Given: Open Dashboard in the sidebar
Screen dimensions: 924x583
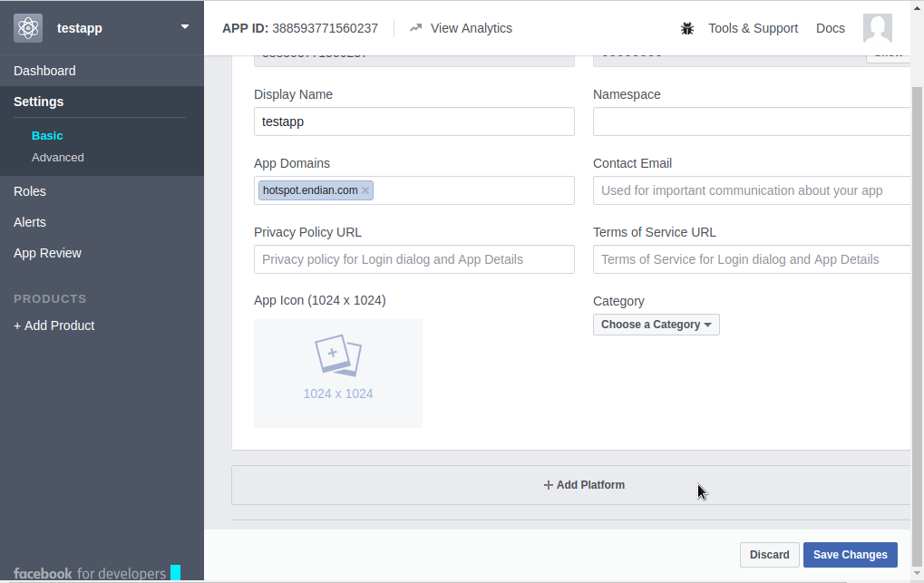Looking at the screenshot, I should pos(44,71).
